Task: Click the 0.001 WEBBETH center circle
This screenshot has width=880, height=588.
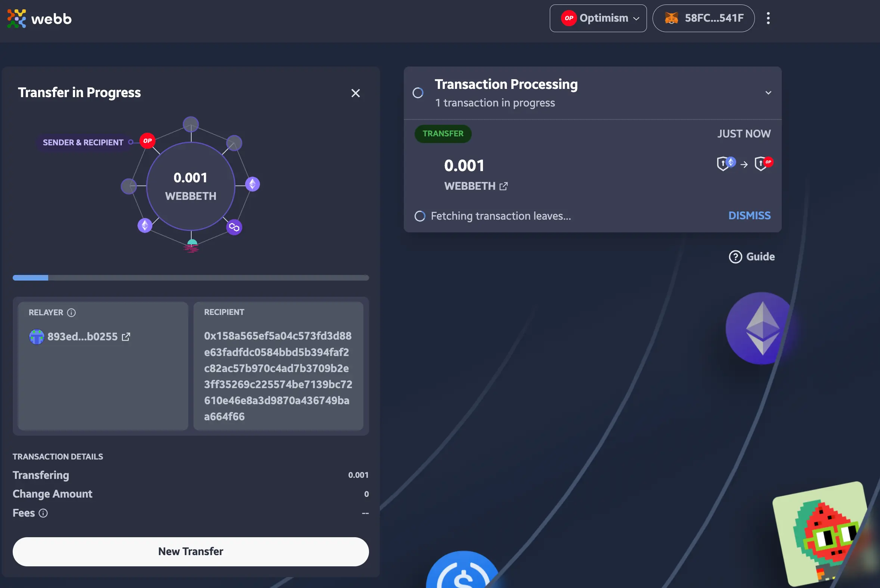Action: (191, 186)
